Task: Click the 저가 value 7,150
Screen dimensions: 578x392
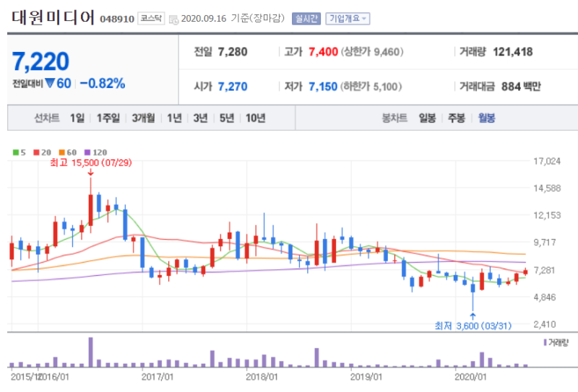Action: (323, 87)
